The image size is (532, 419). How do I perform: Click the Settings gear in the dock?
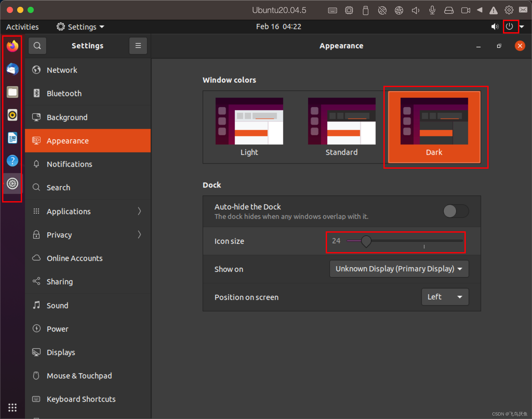tap(12, 184)
